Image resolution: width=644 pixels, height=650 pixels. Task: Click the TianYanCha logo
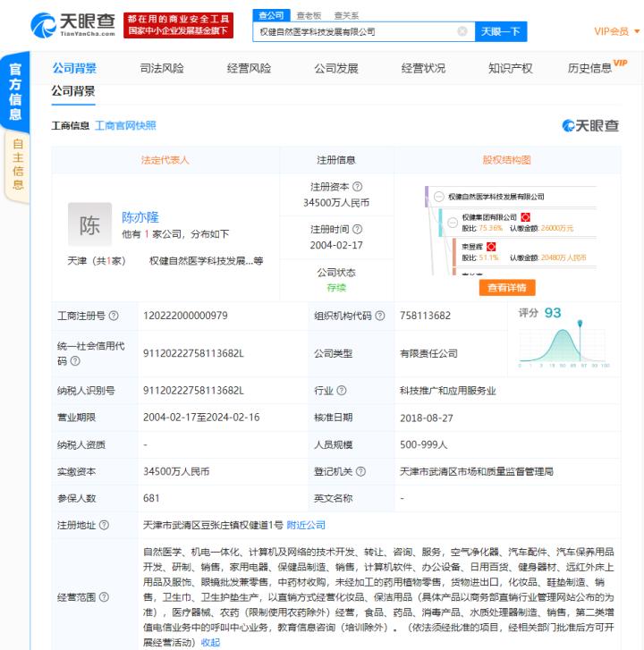[x=73, y=25]
